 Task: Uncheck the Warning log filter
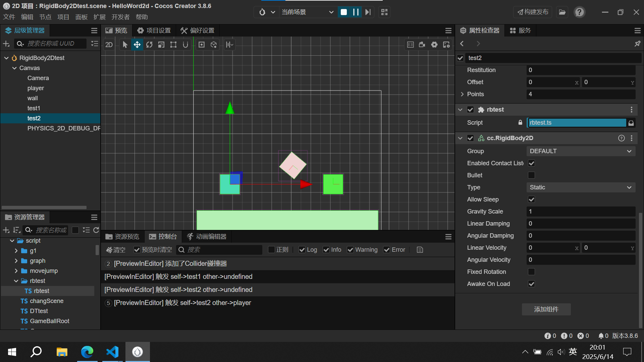[351, 250]
